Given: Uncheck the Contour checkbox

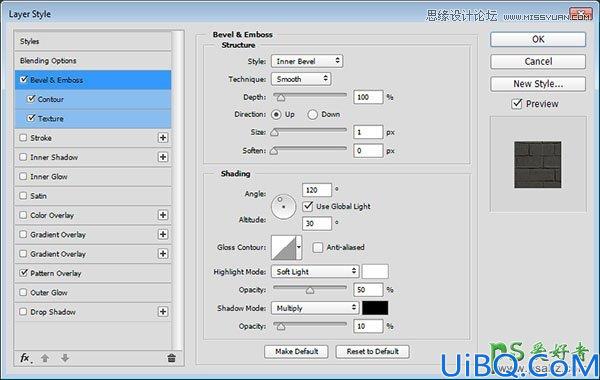Looking at the screenshot, I should (31, 99).
